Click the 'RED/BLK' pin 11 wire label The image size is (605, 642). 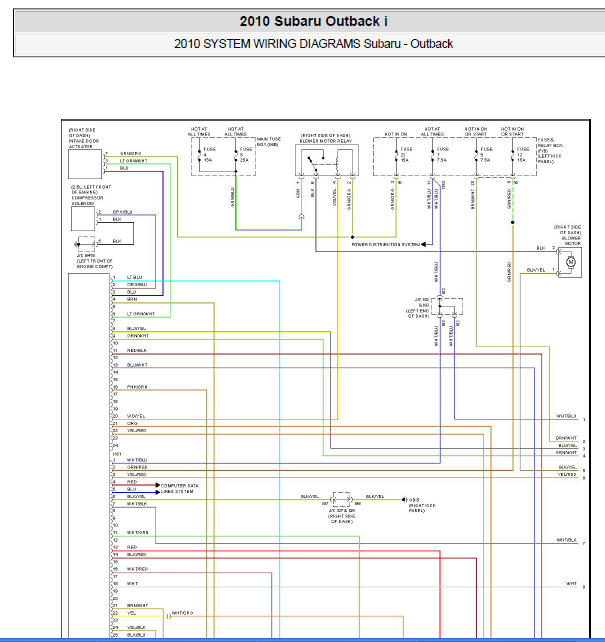pyautogui.click(x=137, y=350)
